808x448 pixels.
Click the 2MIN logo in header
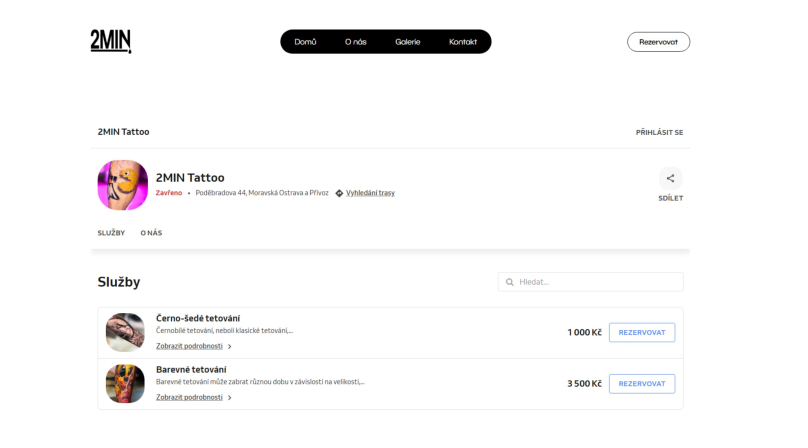coord(111,41)
